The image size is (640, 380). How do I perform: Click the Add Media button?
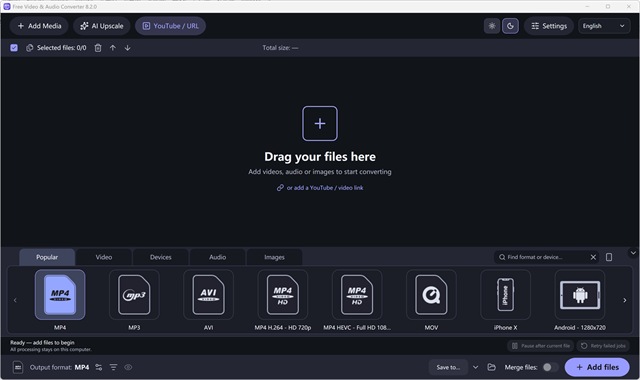[39, 26]
